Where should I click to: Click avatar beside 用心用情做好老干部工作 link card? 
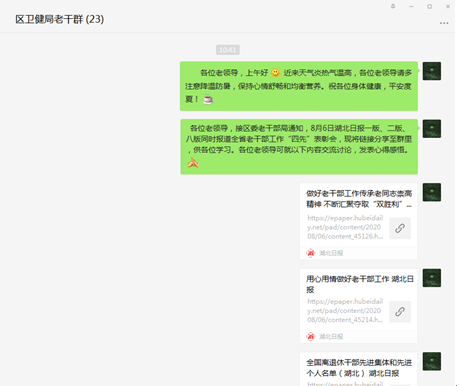432,278
